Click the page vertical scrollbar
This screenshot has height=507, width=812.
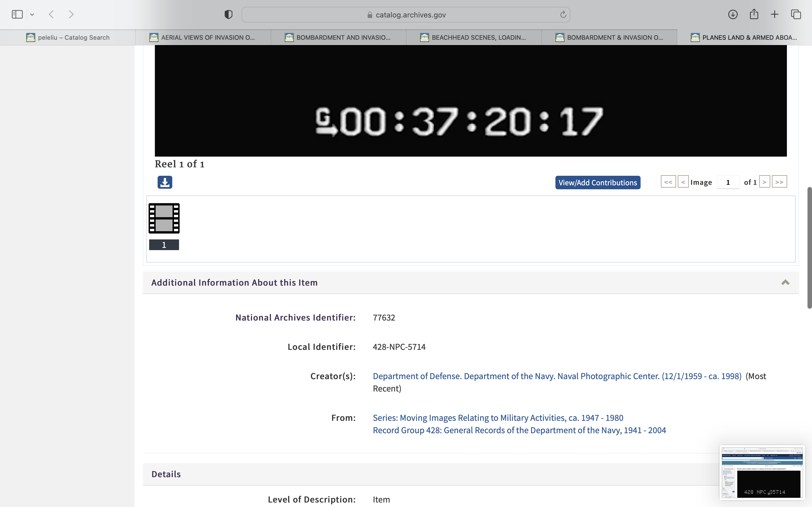(x=809, y=248)
